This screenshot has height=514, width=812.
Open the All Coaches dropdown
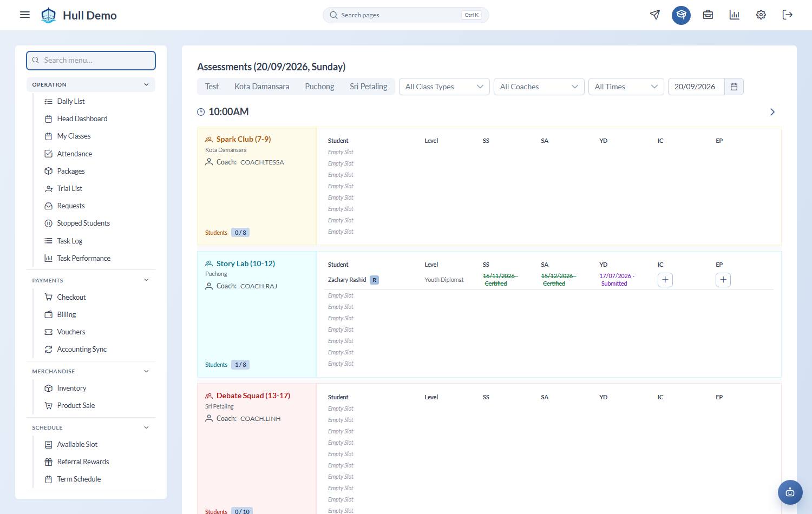click(x=539, y=87)
